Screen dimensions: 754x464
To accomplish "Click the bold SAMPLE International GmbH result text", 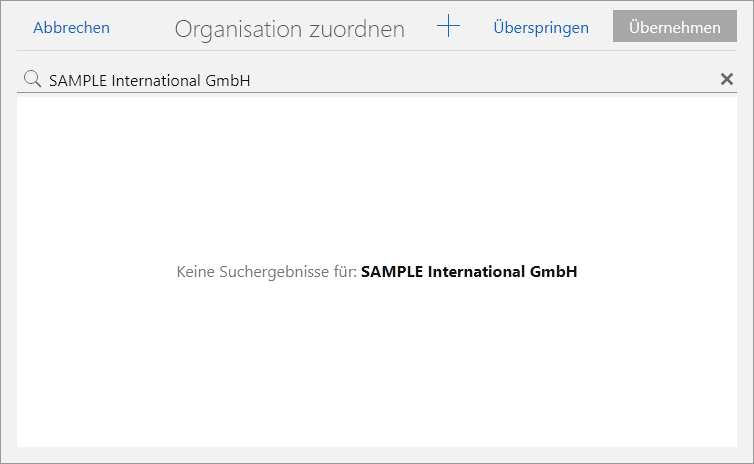I will pos(469,272).
